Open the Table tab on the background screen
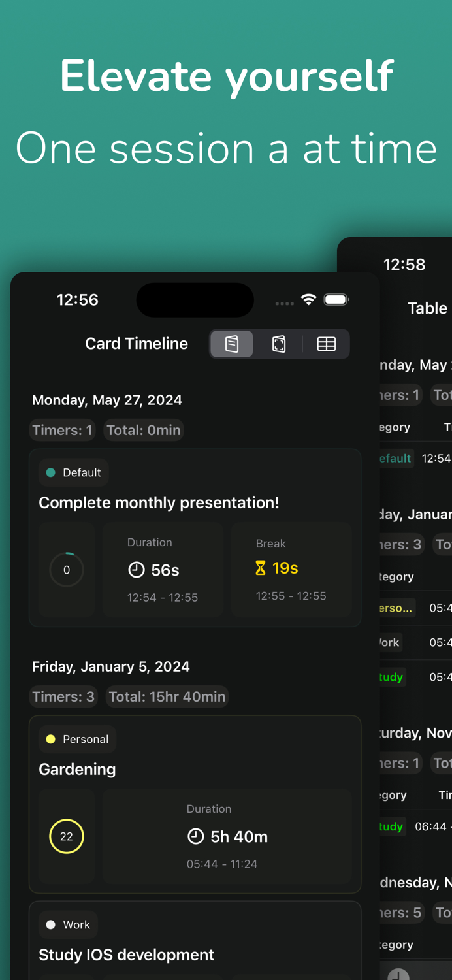Viewport: 452px width, 980px height. pyautogui.click(x=428, y=308)
